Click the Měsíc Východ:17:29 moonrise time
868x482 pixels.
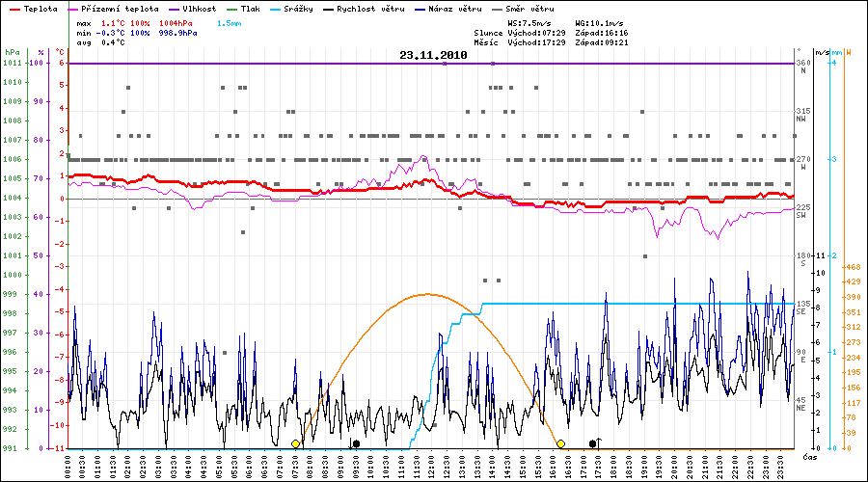click(520, 42)
